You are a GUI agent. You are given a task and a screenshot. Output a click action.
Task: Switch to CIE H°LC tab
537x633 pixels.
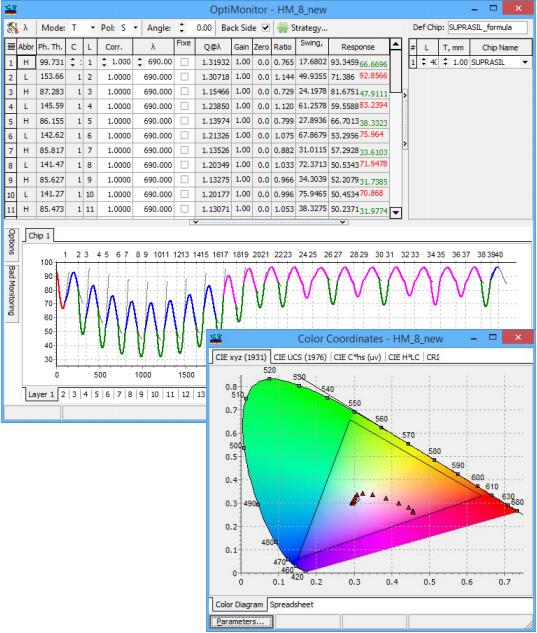click(403, 357)
